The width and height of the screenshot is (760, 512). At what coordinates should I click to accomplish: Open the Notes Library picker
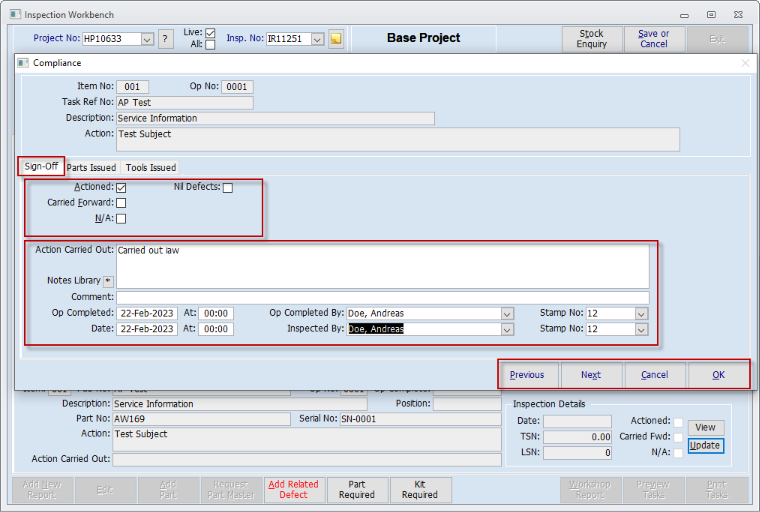108,281
